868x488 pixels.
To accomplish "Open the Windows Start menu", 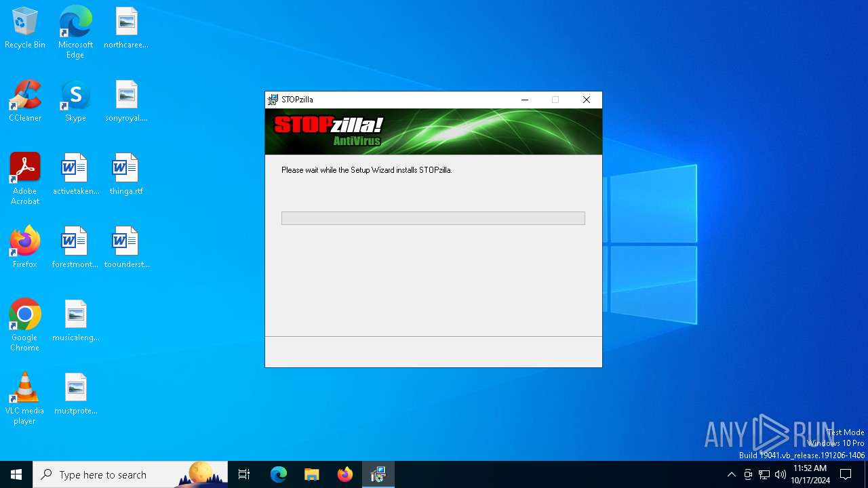I will [x=16, y=474].
